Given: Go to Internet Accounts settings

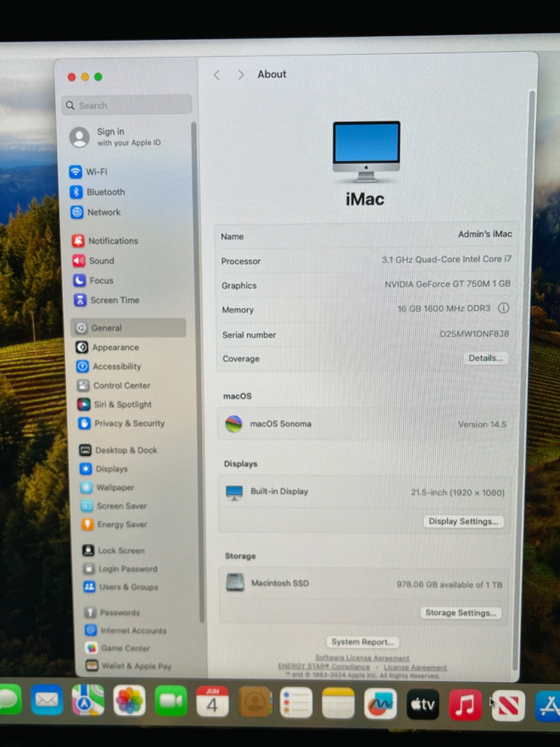Looking at the screenshot, I should tap(126, 630).
